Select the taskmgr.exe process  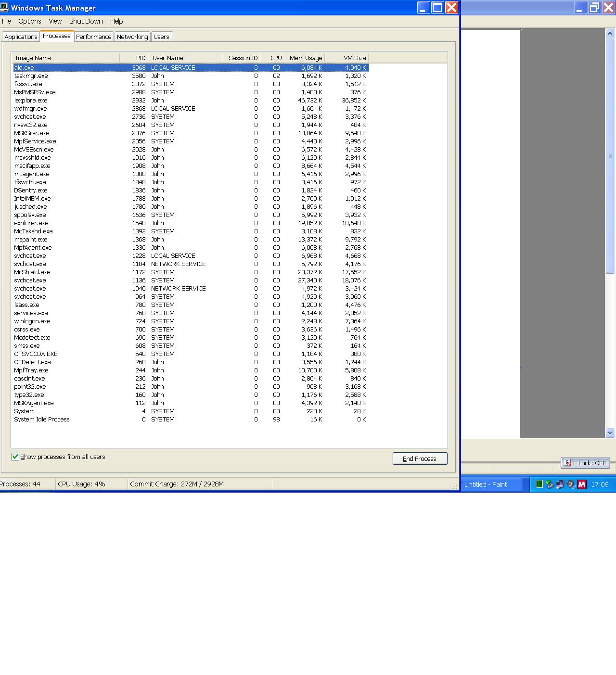pyautogui.click(x=191, y=76)
